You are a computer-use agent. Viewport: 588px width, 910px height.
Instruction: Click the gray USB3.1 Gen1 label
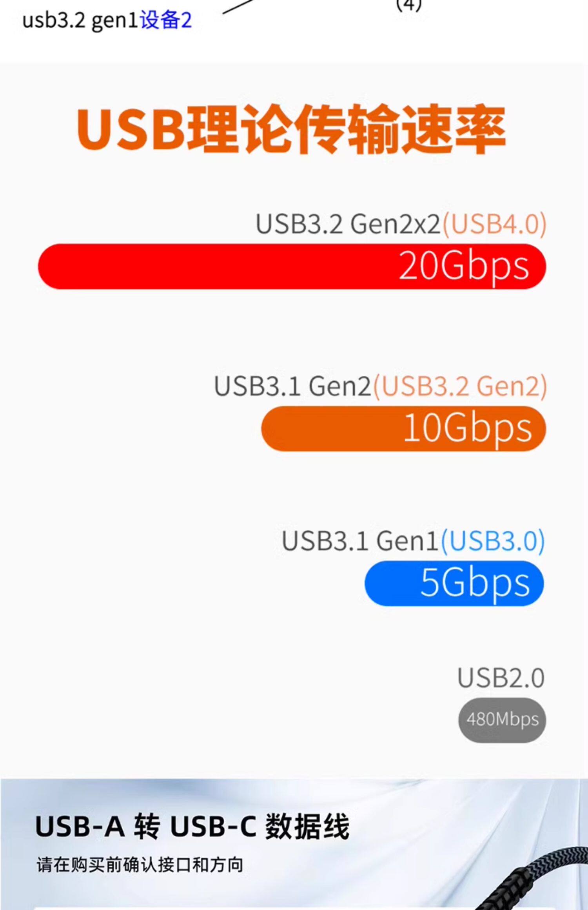point(360,541)
